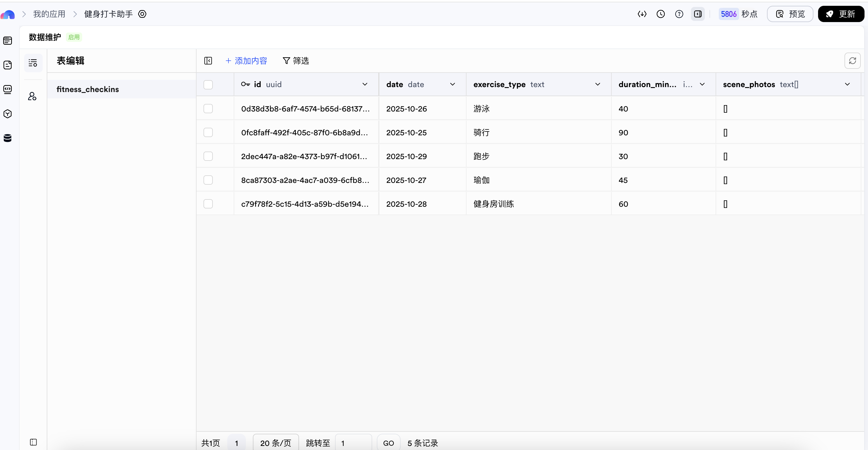Image resolution: width=868 pixels, height=450 pixels.
Task: Toggle the right side panel icon
Action: [698, 14]
